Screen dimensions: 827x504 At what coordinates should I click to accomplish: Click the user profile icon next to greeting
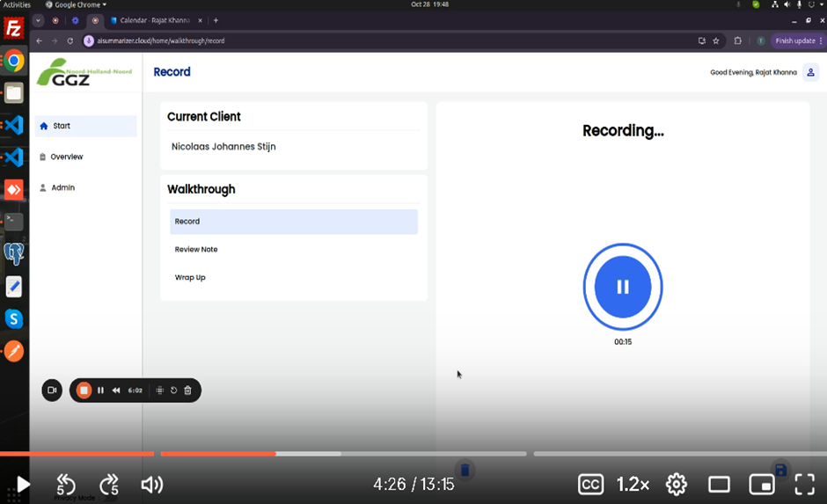click(810, 72)
